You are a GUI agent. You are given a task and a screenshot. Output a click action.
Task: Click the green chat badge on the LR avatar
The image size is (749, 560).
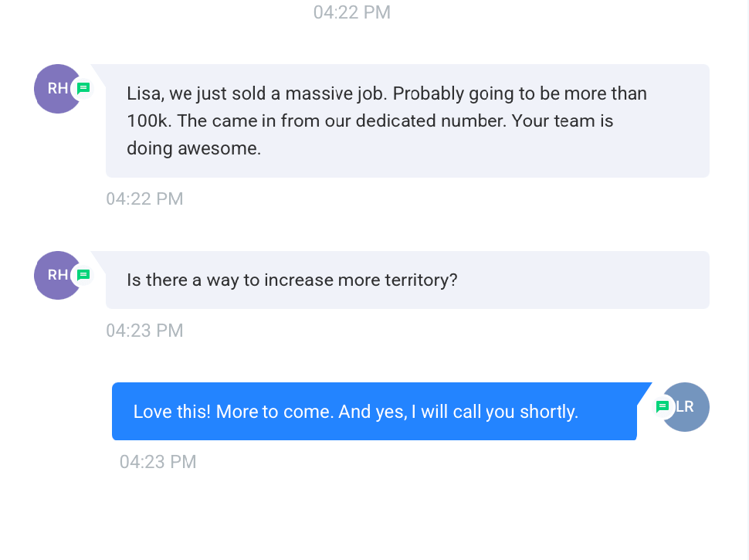coord(662,406)
